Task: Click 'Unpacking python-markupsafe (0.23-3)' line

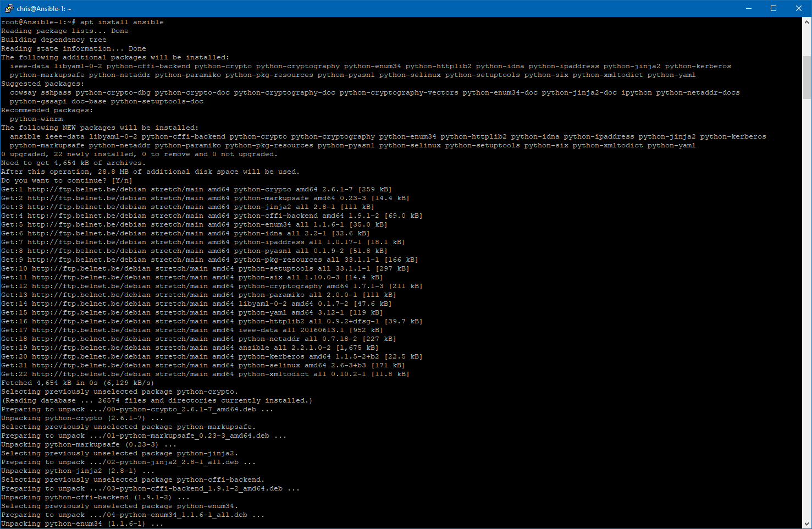Action: coord(89,444)
